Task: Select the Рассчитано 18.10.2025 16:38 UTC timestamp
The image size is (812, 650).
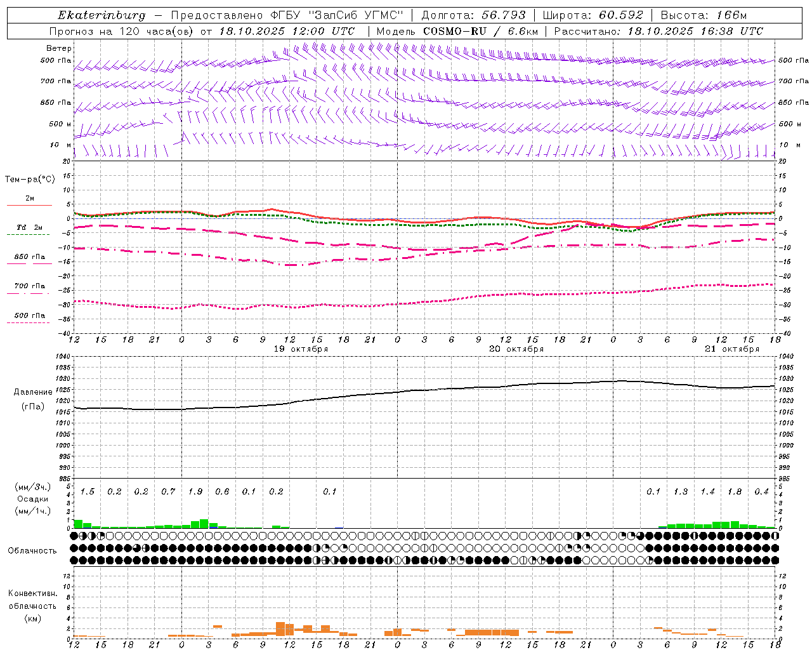Action: pos(658,31)
